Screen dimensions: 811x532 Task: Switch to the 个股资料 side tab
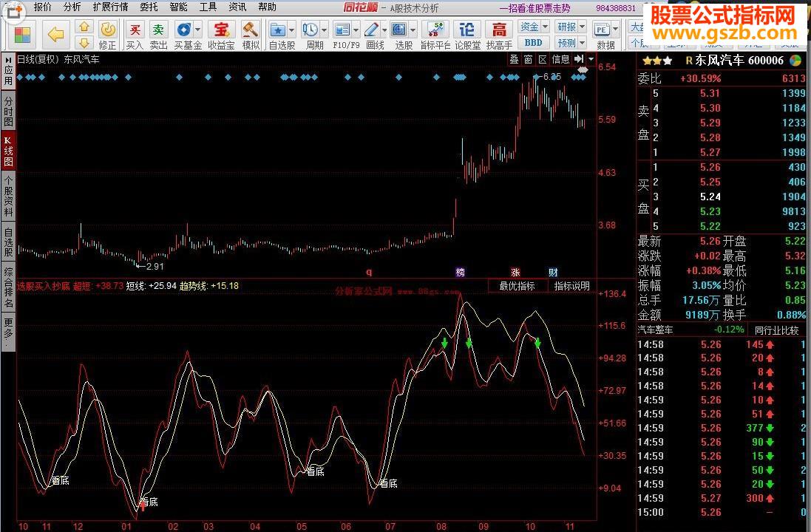tap(8, 197)
